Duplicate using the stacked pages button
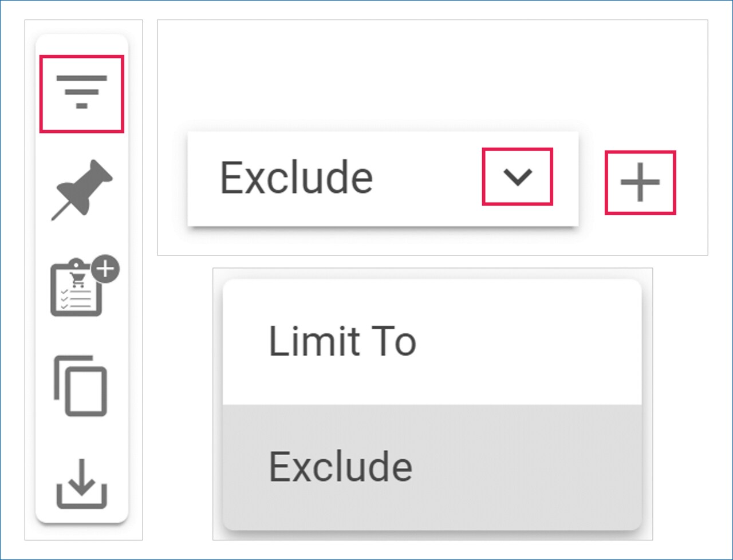 (x=81, y=385)
